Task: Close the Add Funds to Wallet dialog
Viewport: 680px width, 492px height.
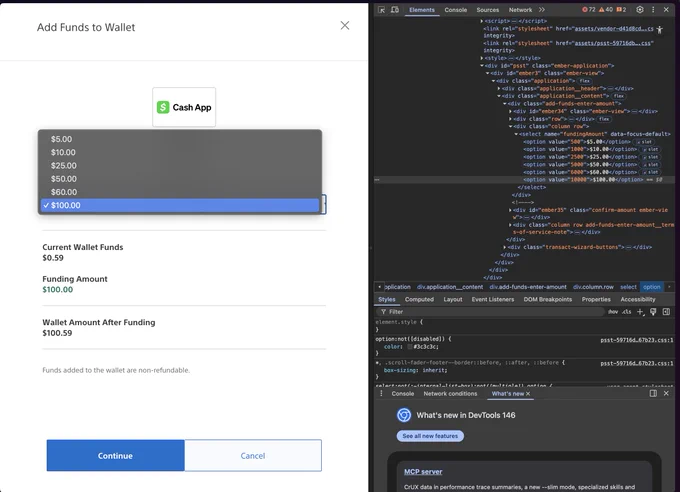Action: (x=345, y=26)
